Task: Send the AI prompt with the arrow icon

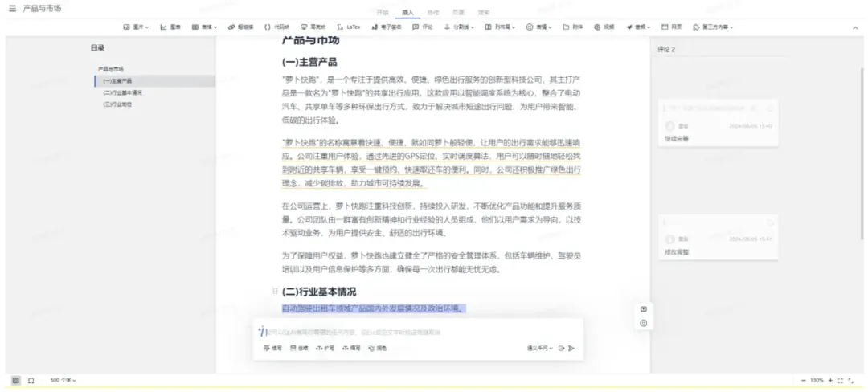Action: tap(571, 348)
